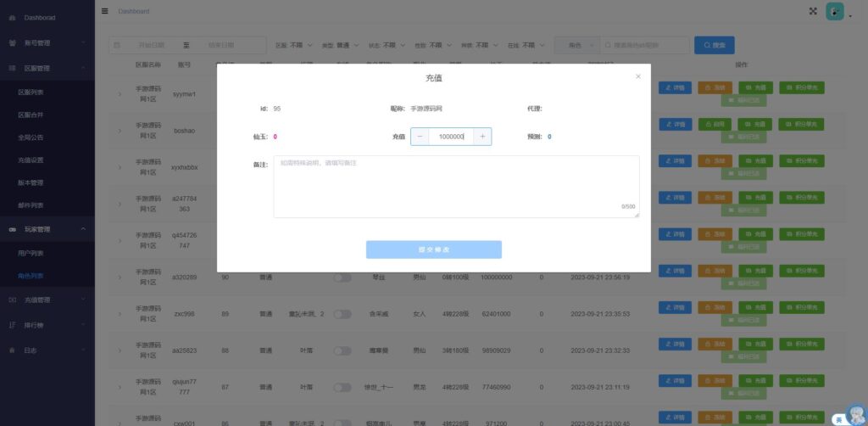Screen dimensions: 868x426
Task: Toggle fullscreen with the top-right expand icon
Action: [813, 11]
